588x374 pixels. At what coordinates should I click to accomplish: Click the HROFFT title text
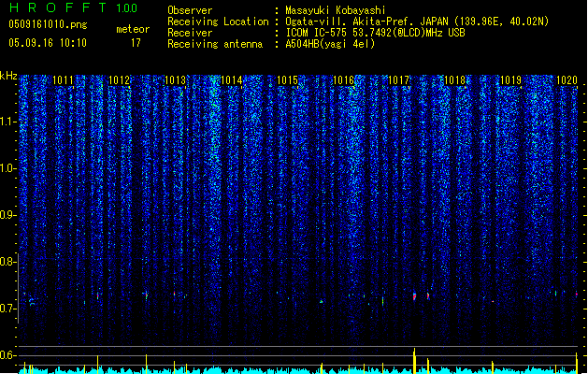point(58,7)
